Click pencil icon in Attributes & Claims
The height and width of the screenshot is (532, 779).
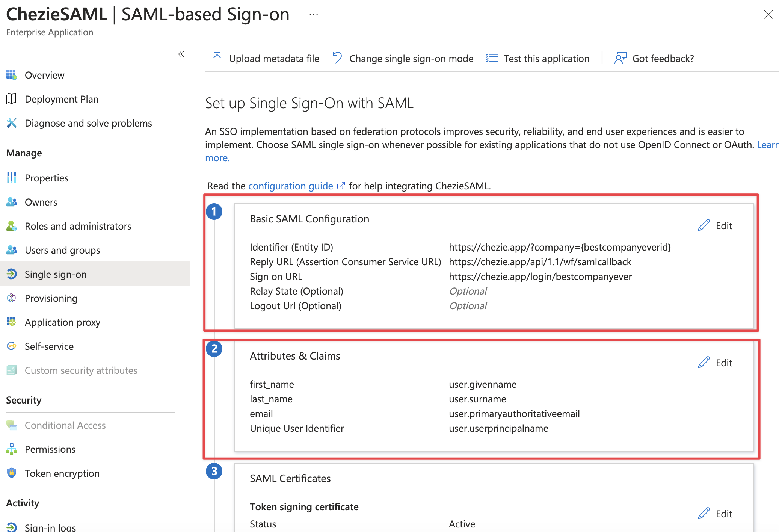(x=704, y=363)
